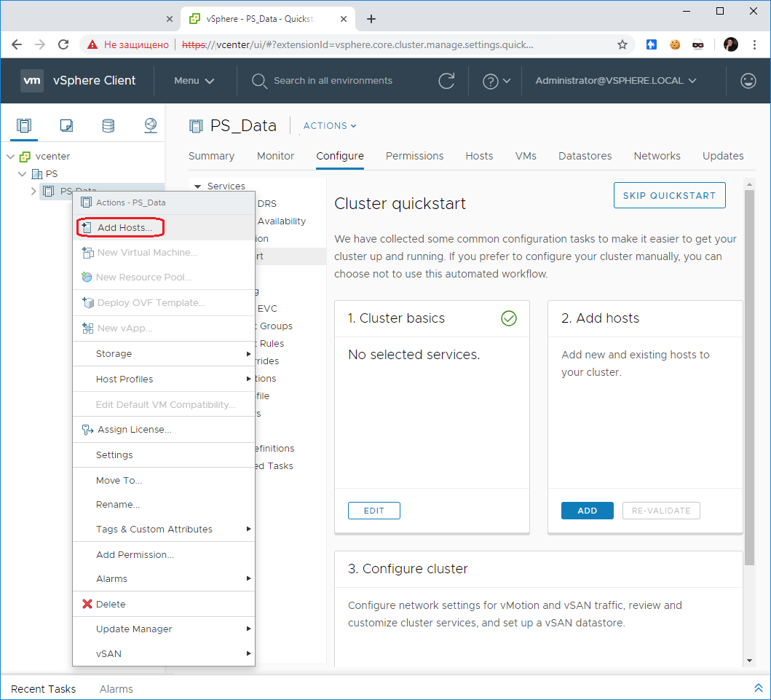This screenshot has width=771, height=700.
Task: Switch to the Monitor tab
Action: (275, 156)
